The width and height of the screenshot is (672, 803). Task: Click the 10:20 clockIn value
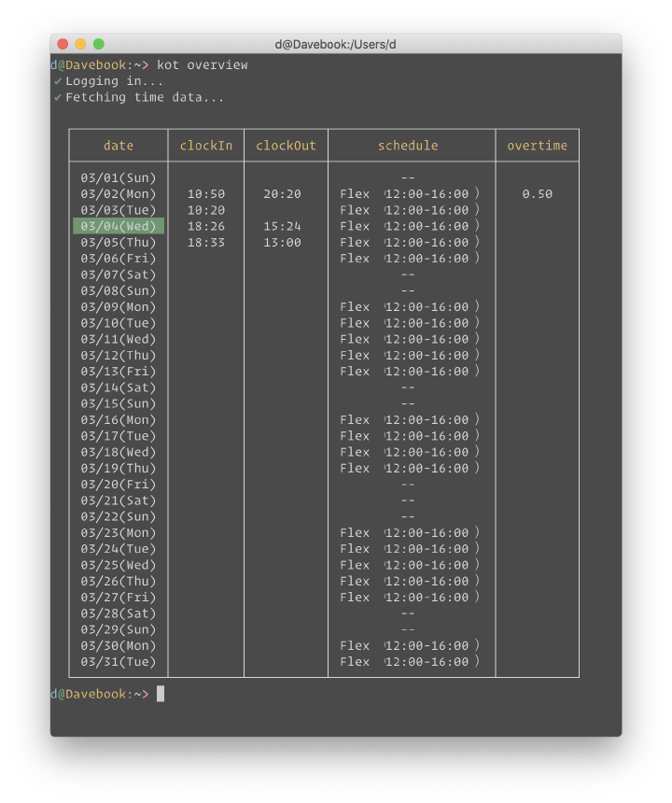(x=205, y=210)
